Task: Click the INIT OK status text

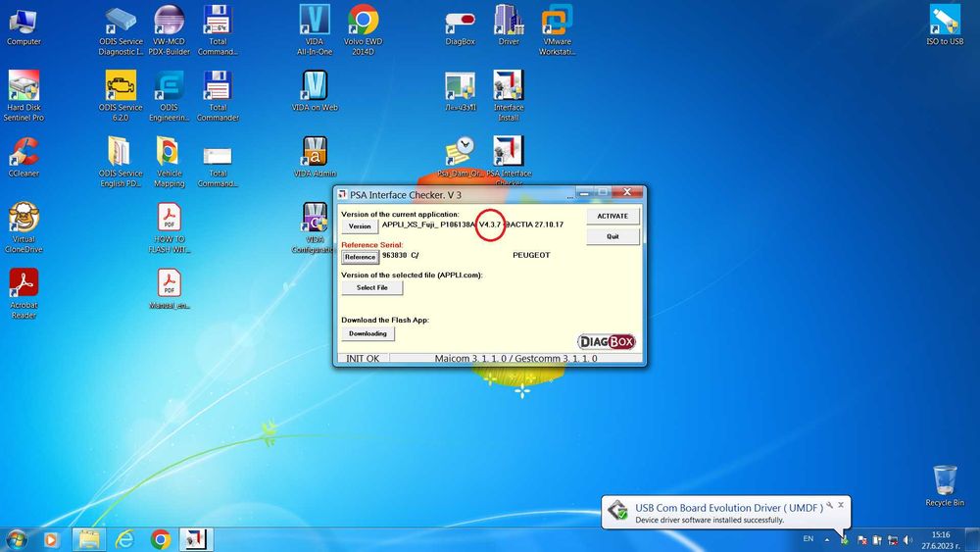Action: (364, 358)
